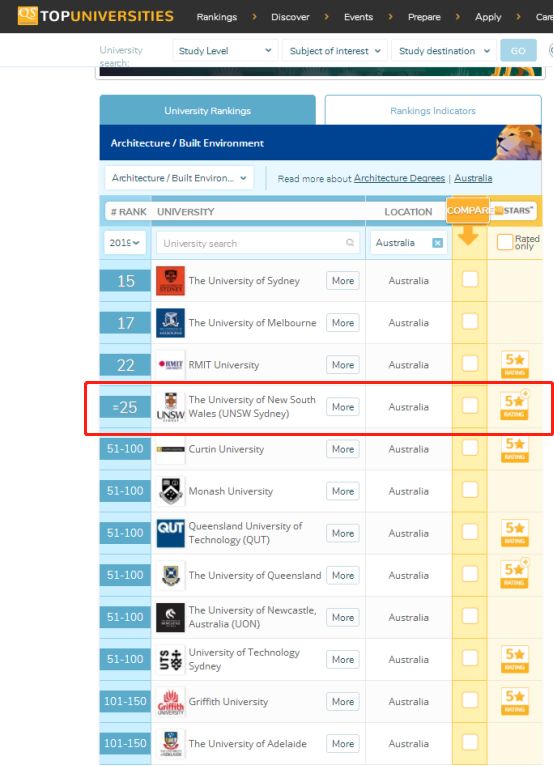Open the ranking year dropdown

[x=125, y=242]
